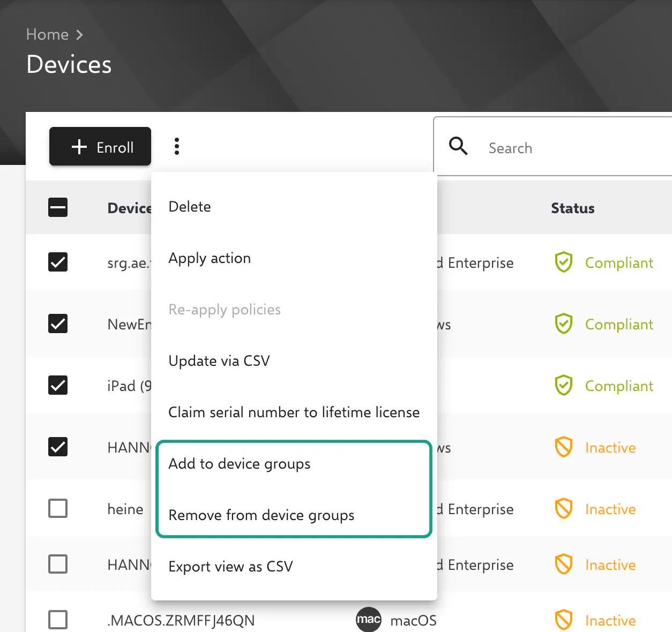Screen dimensions: 672x632
Task: Click the .MACOS row Inactive shield icon
Action: tap(564, 620)
